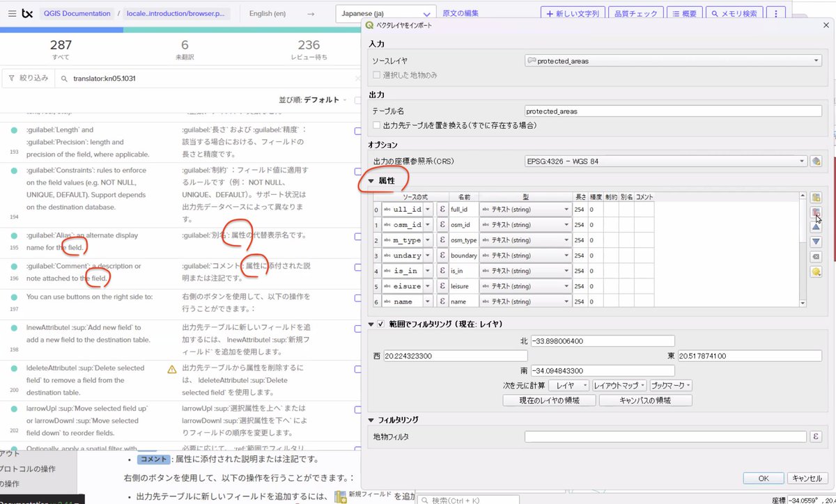The width and height of the screenshot is (836, 504).
Task: Open expression editor for leisure row
Action: pyautogui.click(x=442, y=286)
